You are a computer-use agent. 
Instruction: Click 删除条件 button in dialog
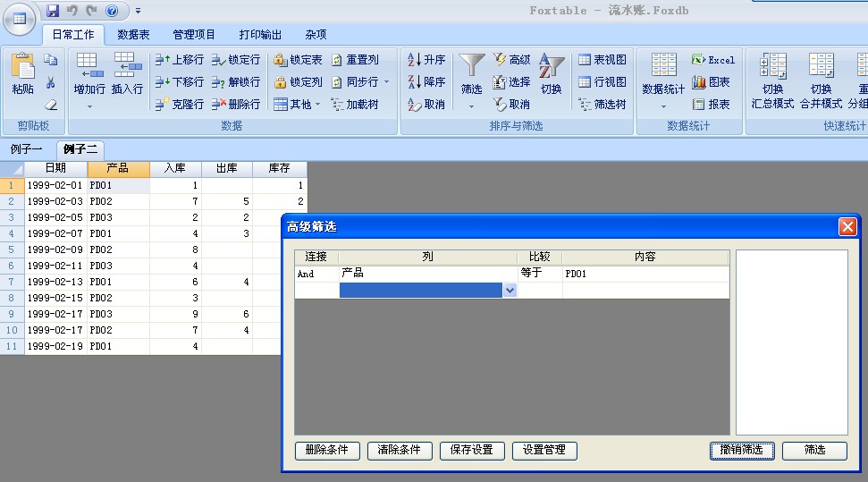(327, 450)
